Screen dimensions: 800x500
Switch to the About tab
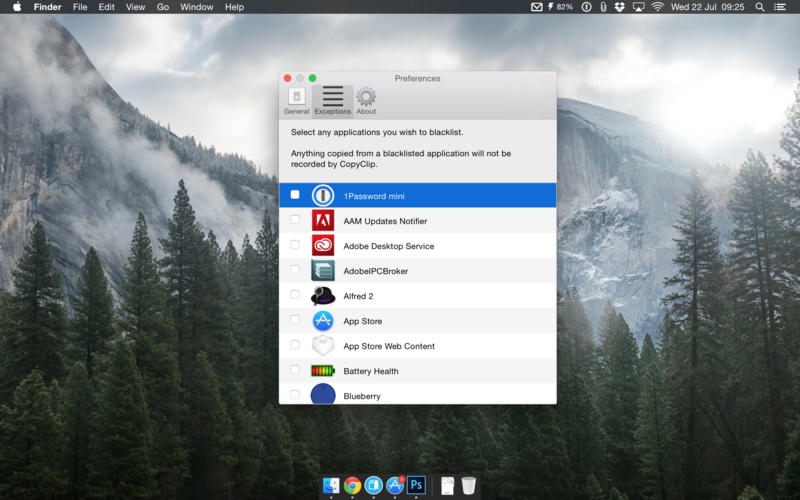[366, 100]
